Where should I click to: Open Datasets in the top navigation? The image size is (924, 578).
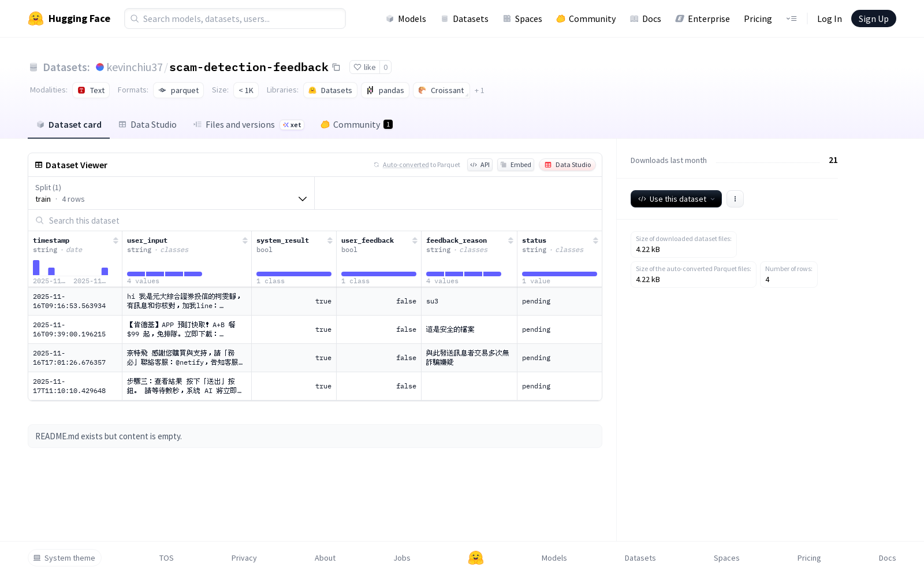[464, 18]
